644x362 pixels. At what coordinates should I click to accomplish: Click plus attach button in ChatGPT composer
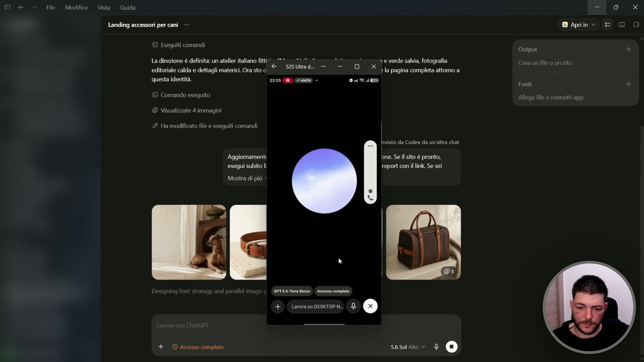[x=161, y=347]
